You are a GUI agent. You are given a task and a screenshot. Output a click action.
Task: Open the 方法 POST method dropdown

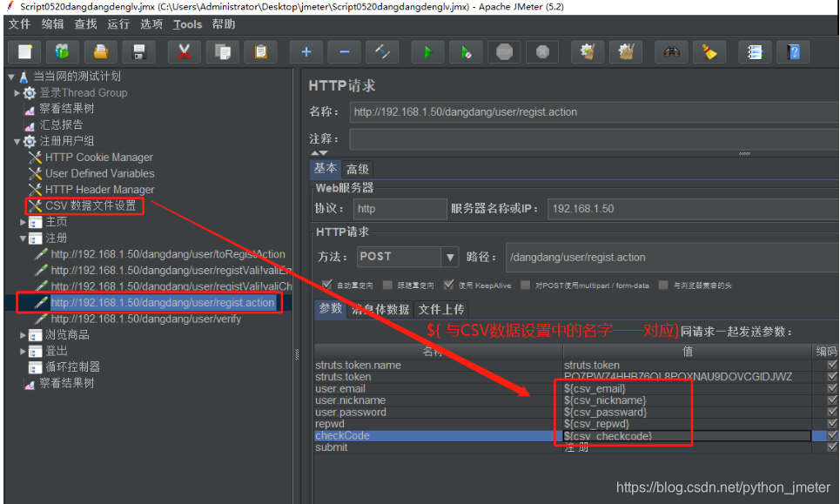pos(450,257)
